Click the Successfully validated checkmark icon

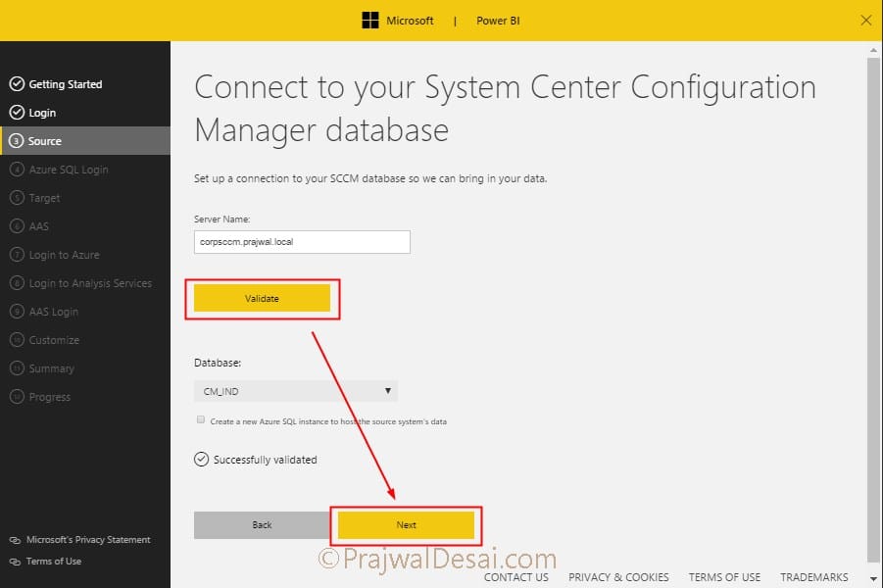201,460
